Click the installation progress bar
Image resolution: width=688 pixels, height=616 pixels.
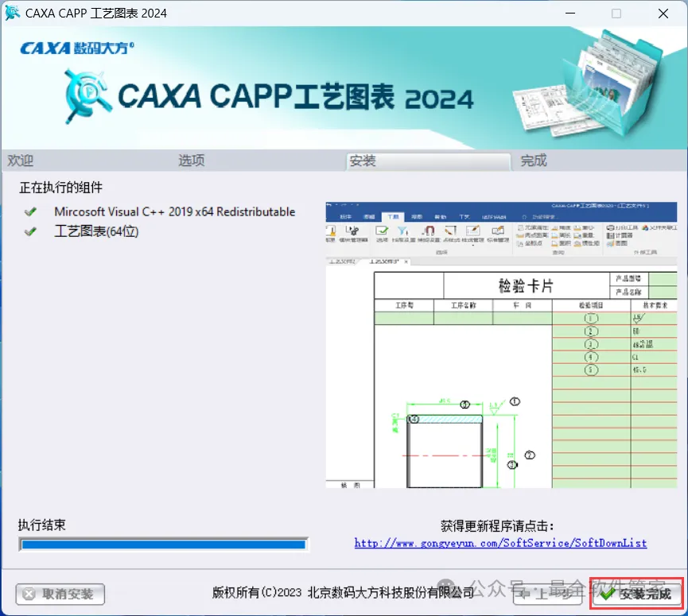(164, 544)
